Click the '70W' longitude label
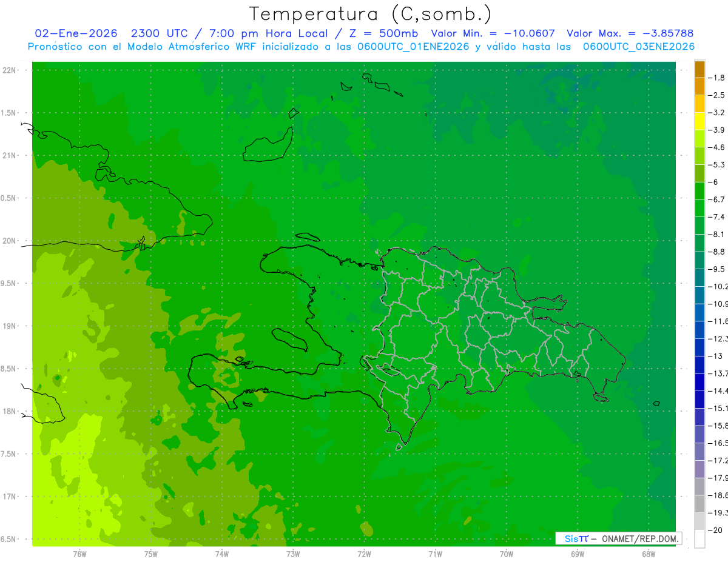The width and height of the screenshot is (728, 562). [x=507, y=554]
